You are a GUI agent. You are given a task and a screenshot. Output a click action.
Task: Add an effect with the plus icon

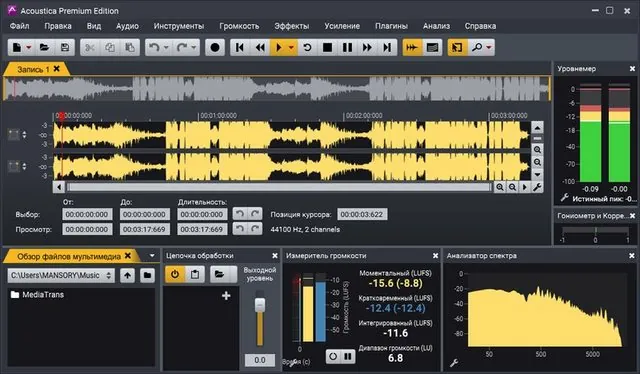[x=226, y=296]
